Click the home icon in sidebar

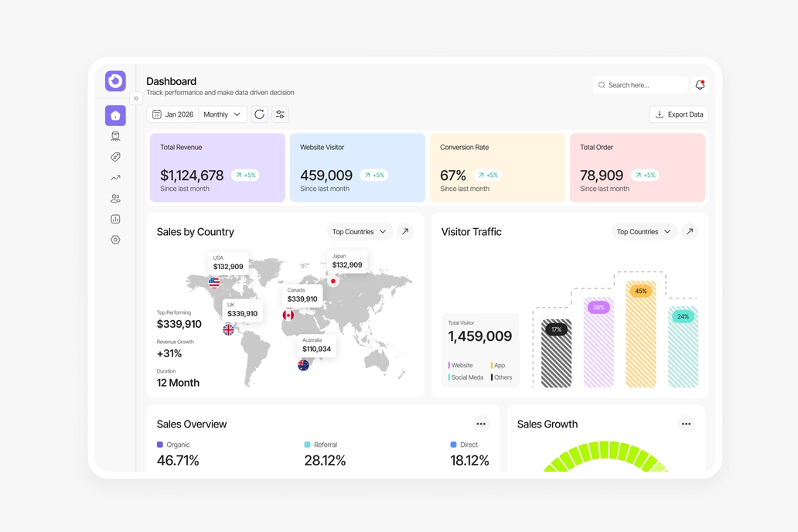(115, 115)
